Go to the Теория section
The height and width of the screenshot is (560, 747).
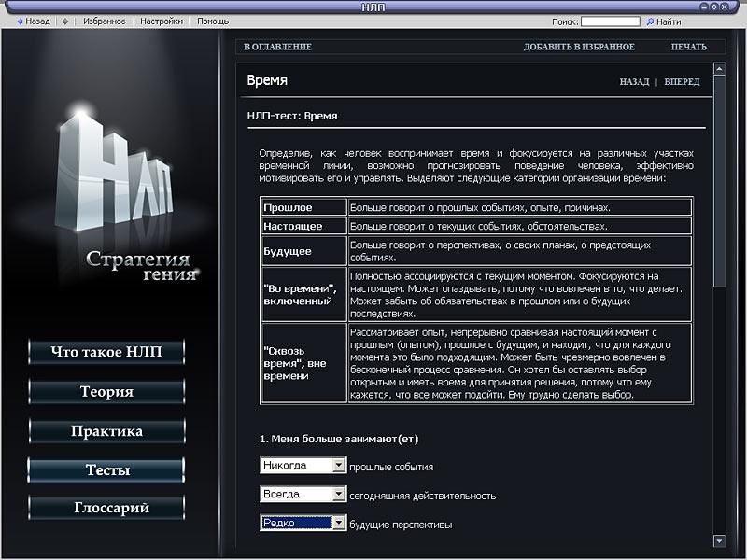(x=106, y=392)
